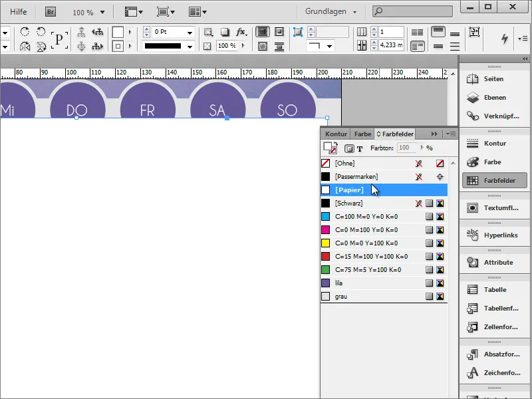Toggle fill/stroke proxy in Farbfelder panel

(330, 148)
